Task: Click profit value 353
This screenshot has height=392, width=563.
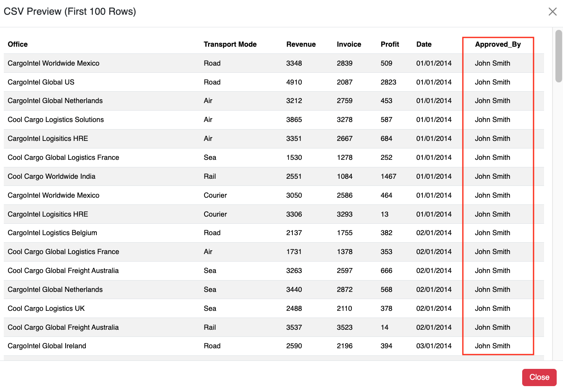Action: click(x=386, y=252)
